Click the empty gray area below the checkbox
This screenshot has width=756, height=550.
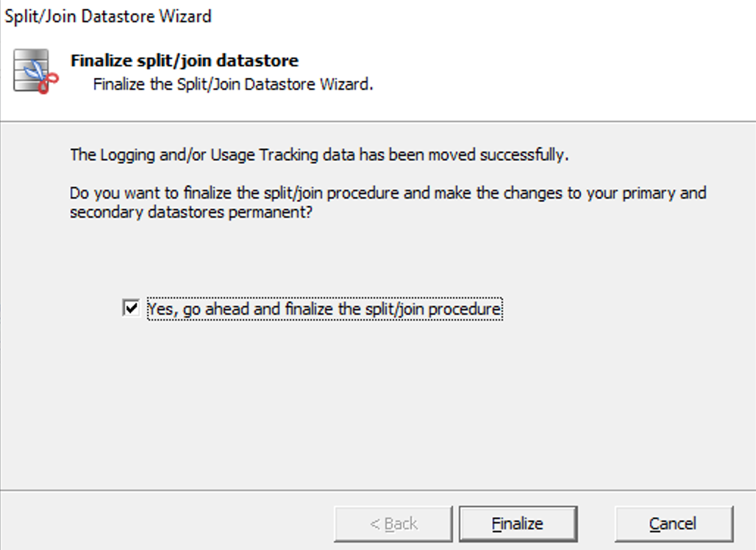click(x=378, y=405)
